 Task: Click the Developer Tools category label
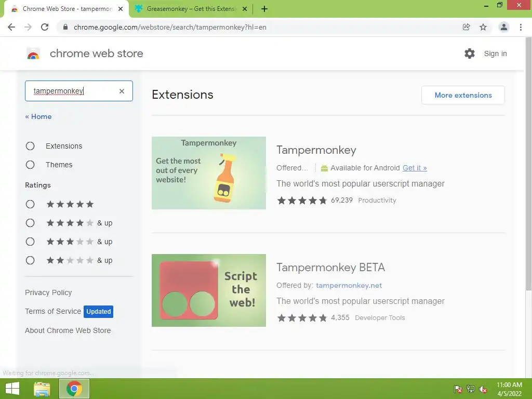pos(380,317)
